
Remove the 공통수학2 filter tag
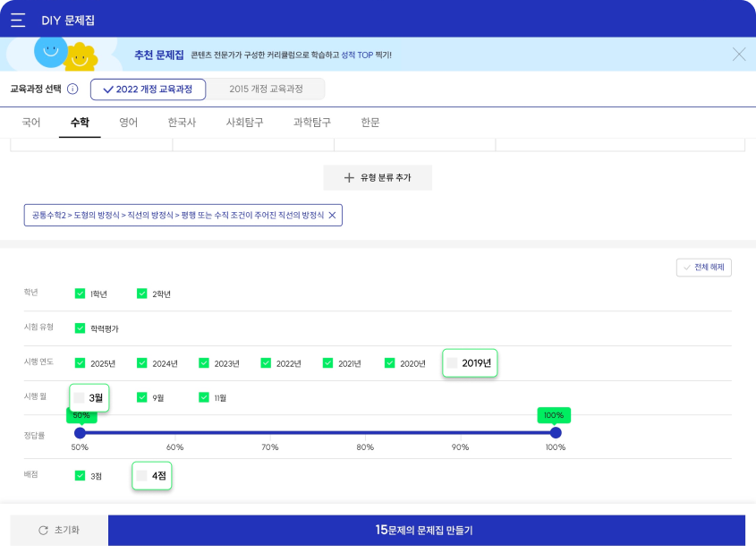332,216
